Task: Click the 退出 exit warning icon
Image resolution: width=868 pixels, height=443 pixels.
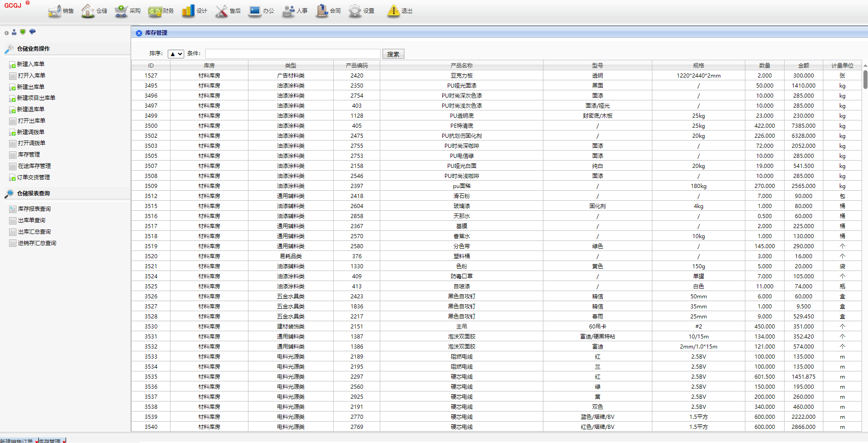Action: (393, 11)
